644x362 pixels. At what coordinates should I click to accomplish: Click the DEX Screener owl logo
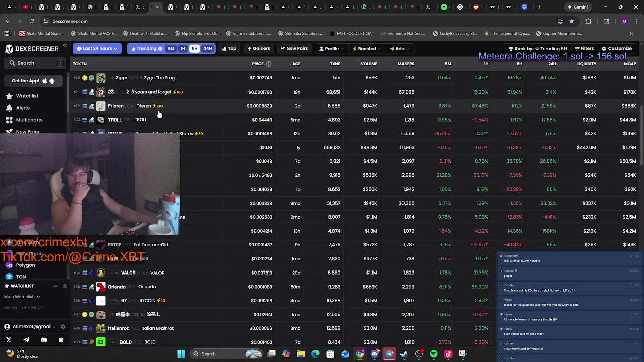(x=9, y=49)
